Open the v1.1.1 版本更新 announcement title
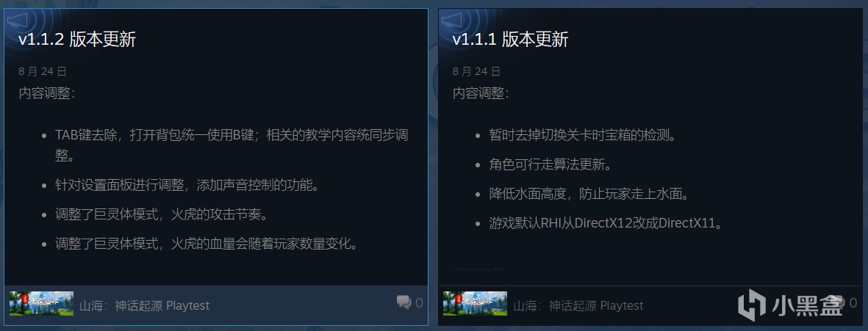The height and width of the screenshot is (331, 868). 510,40
